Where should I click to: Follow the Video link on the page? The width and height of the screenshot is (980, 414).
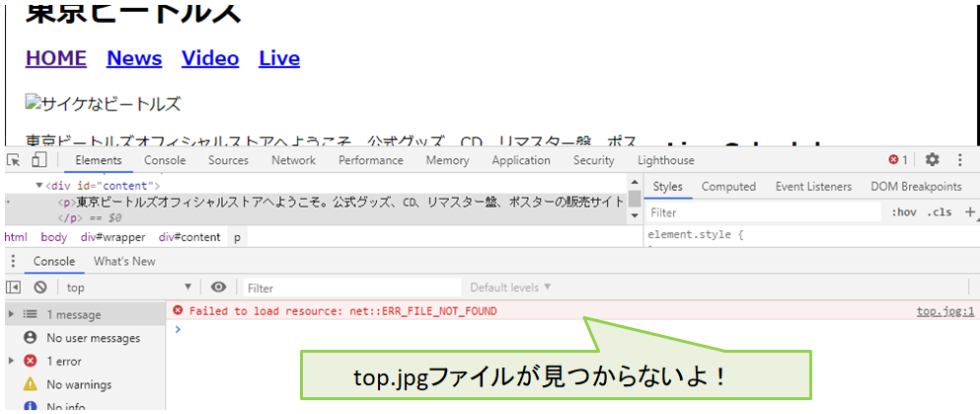[x=210, y=58]
